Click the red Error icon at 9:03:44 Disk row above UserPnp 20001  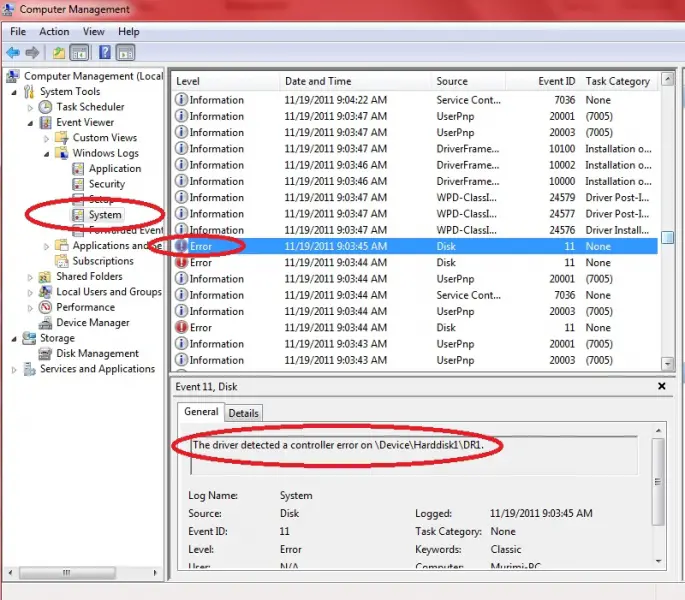pyautogui.click(x=181, y=263)
